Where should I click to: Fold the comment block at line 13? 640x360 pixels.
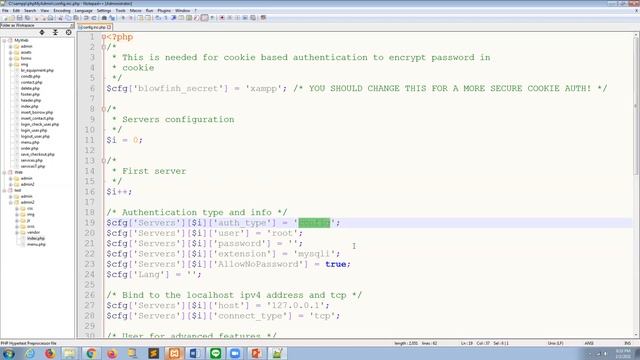[x=104, y=161]
